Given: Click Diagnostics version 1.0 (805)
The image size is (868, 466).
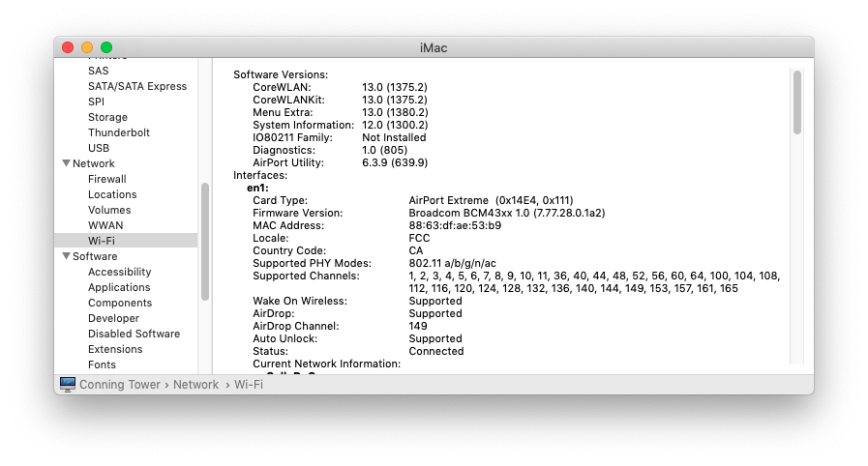Looking at the screenshot, I should coord(385,151).
